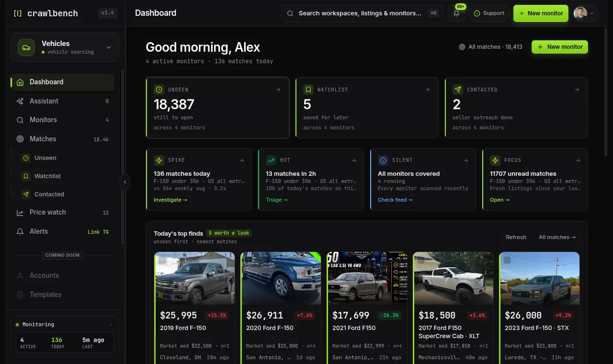Open Watchlist sub-item in sidebar
Viewport: 613px width, 364px height.
[67, 176]
